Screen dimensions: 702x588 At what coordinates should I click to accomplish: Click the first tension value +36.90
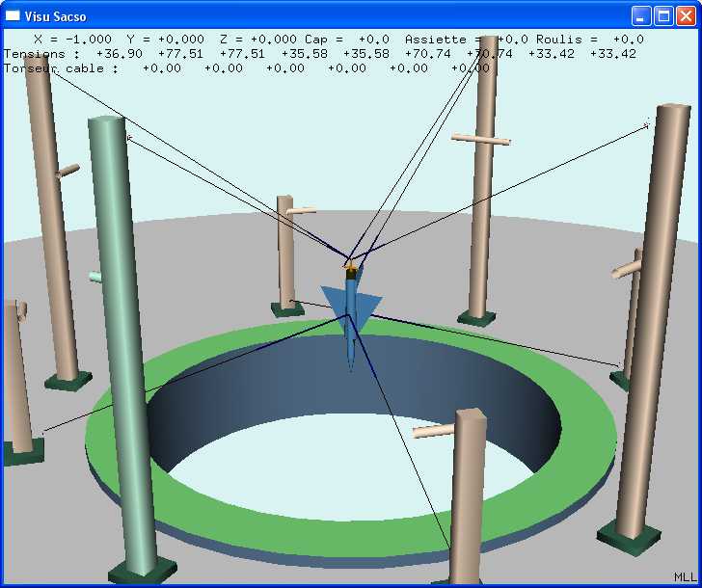pyautogui.click(x=119, y=54)
